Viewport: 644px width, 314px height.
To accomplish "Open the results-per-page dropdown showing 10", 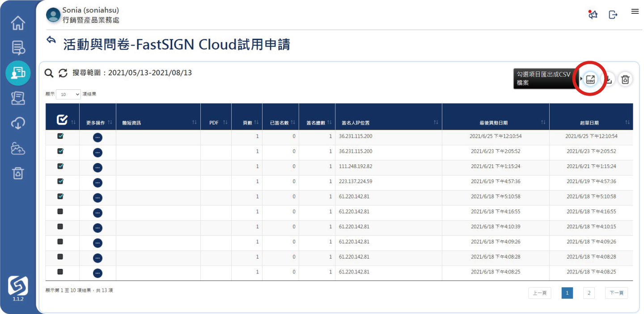I will click(68, 95).
